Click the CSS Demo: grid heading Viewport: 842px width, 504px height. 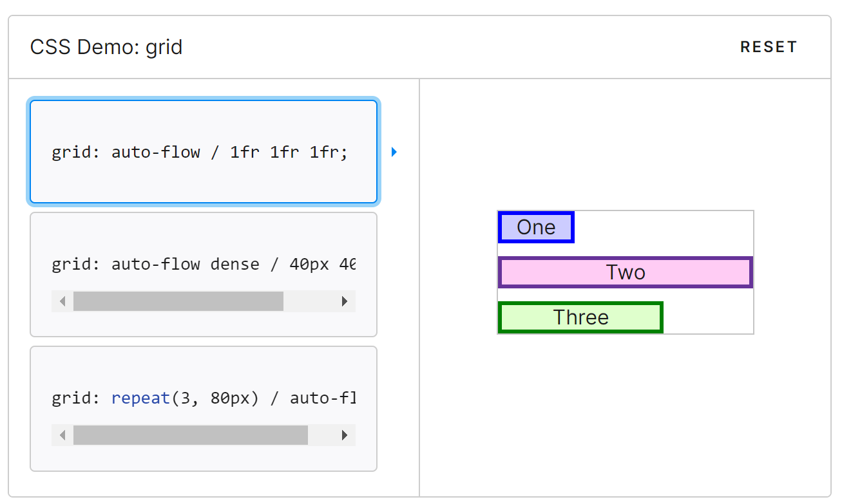[106, 47]
